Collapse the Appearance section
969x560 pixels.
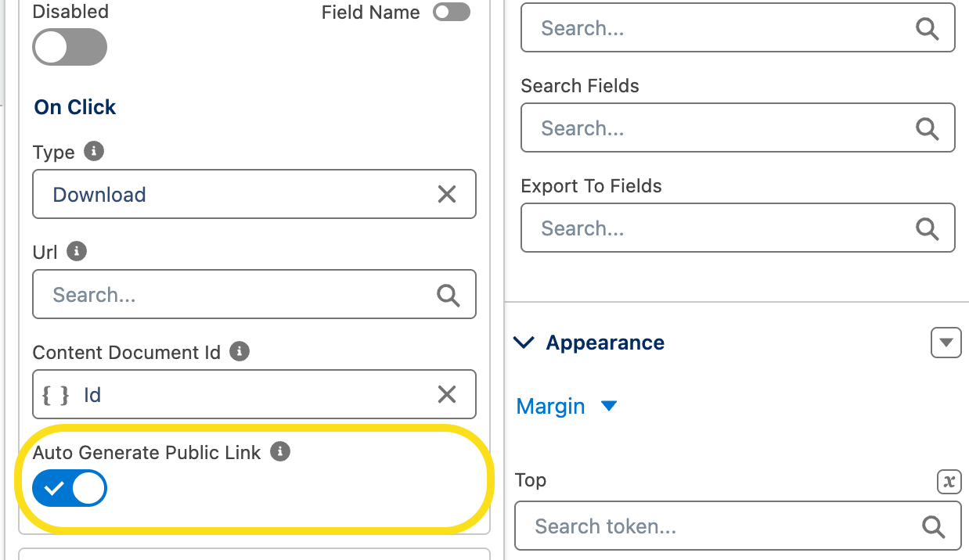(x=524, y=343)
